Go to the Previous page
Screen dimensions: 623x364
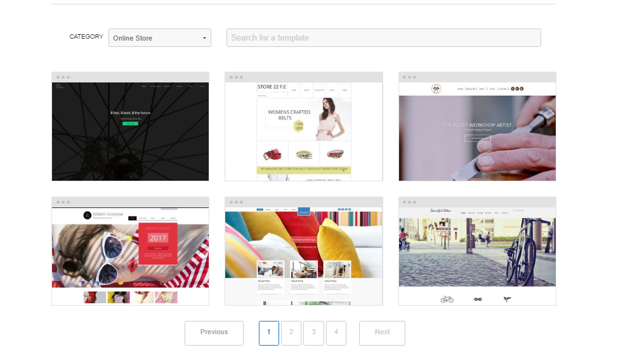pyautogui.click(x=214, y=333)
